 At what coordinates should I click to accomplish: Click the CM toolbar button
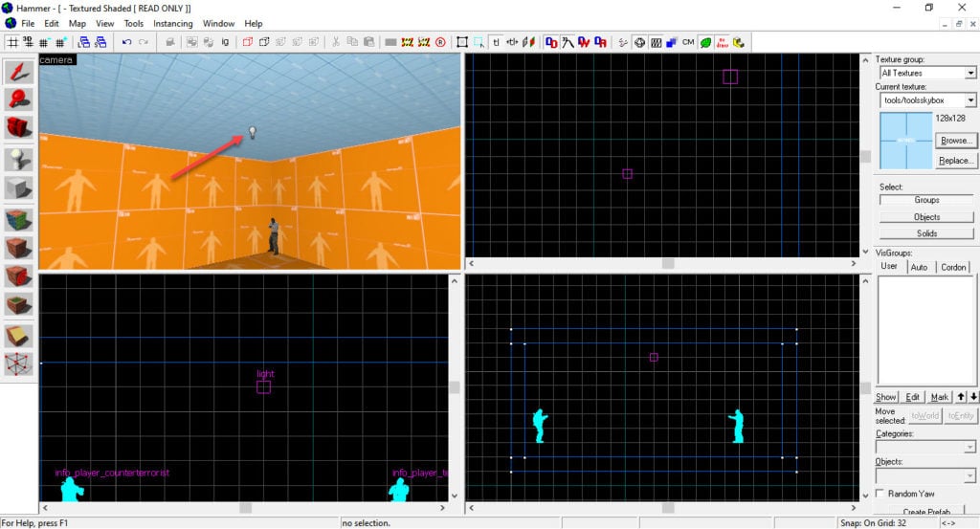click(x=688, y=42)
